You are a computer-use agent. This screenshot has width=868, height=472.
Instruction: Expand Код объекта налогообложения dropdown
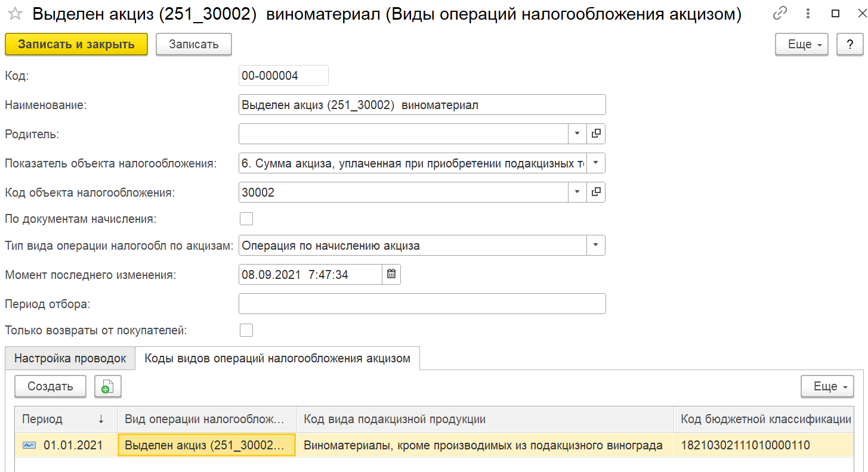(x=577, y=192)
